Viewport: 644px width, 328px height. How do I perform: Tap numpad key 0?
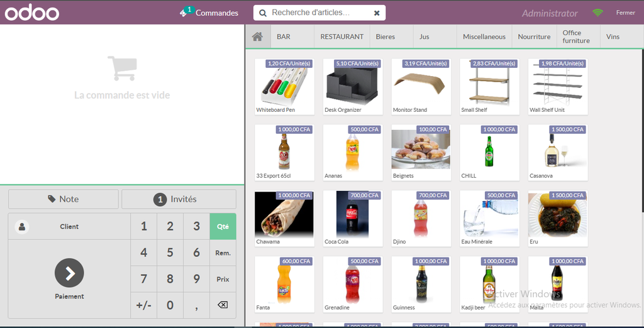(170, 305)
